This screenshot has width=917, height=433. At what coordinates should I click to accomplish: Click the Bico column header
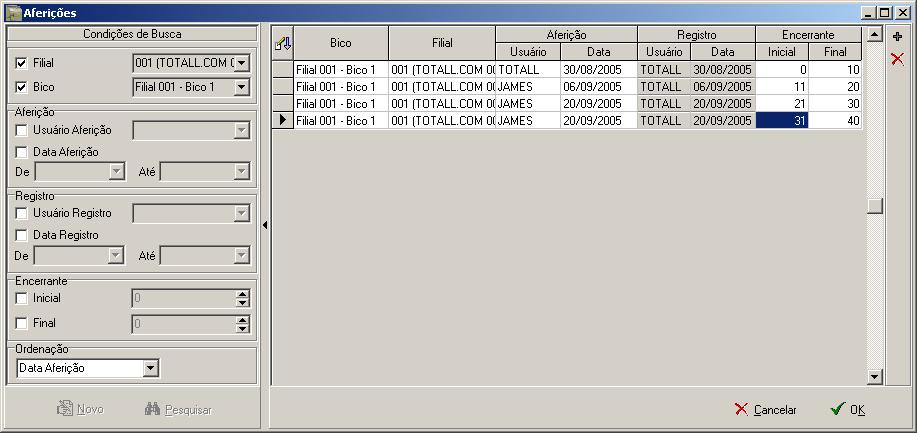(341, 43)
